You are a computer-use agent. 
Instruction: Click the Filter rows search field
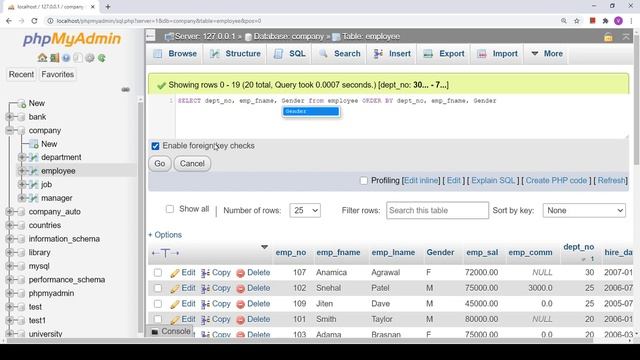tap(437, 211)
